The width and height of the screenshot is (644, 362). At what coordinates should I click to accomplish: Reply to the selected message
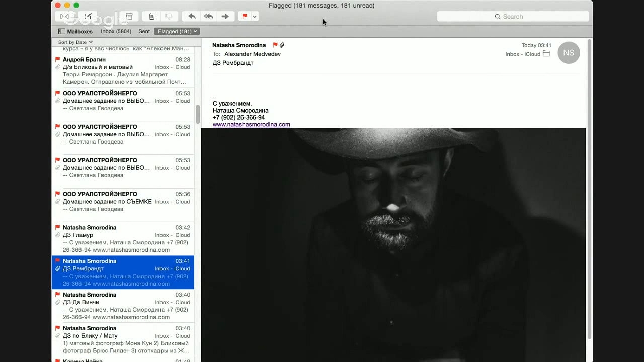pyautogui.click(x=192, y=17)
